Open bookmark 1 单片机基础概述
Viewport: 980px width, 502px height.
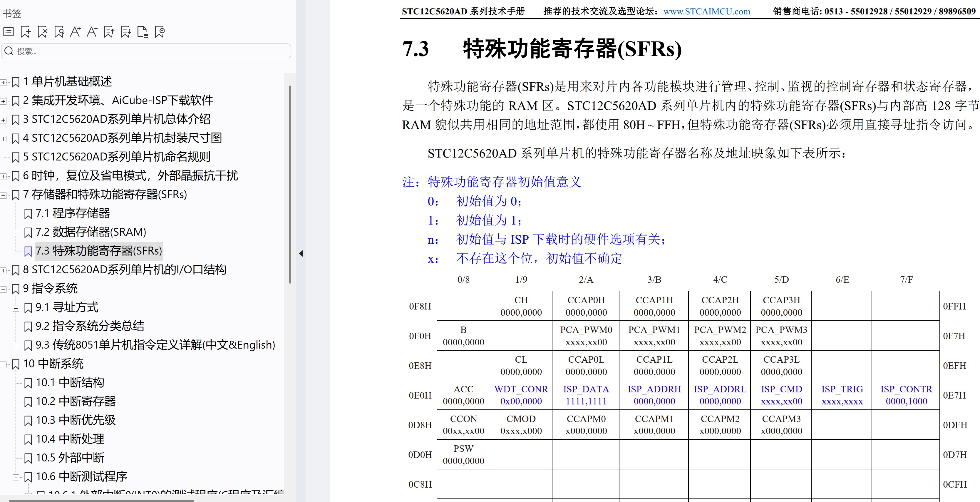click(67, 81)
